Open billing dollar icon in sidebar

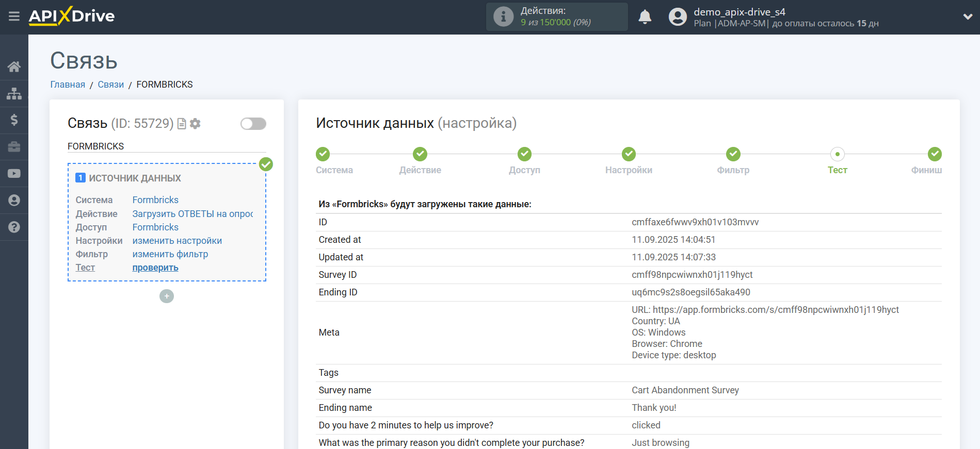click(x=14, y=120)
